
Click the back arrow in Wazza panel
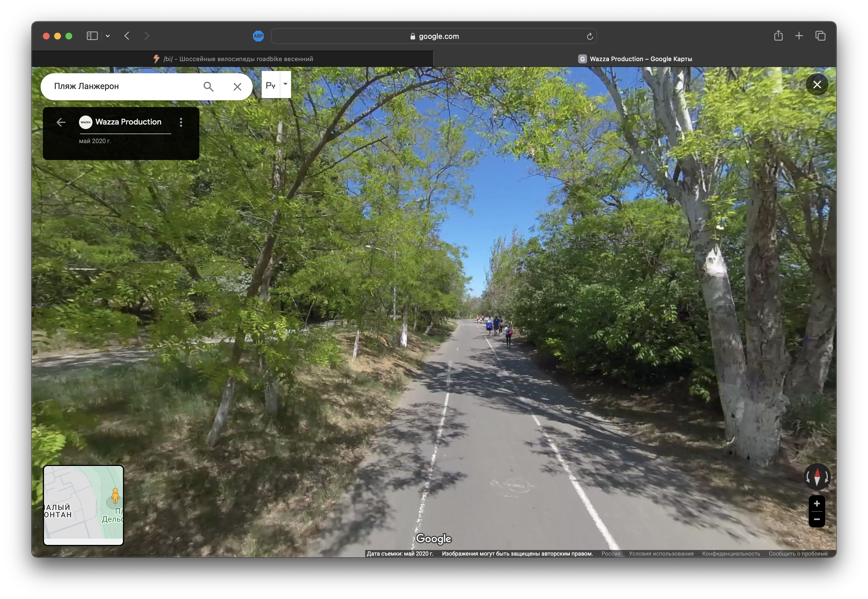point(61,122)
